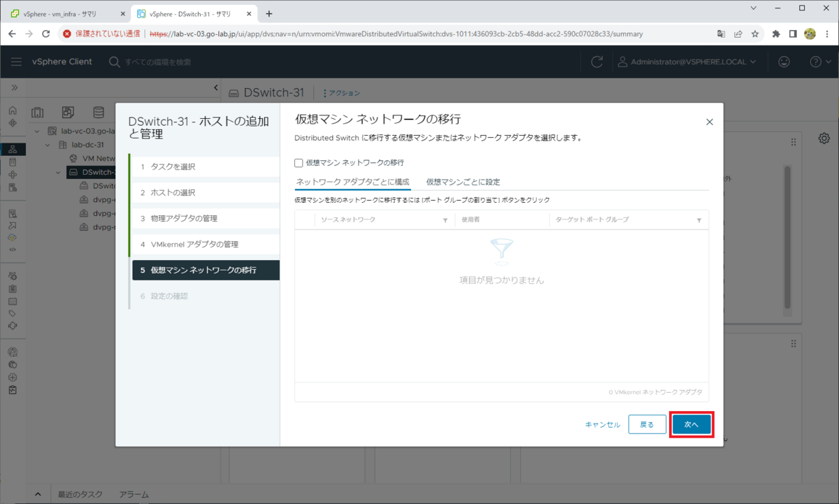Go to wizard step 3 物理アダプタの管理
Image resolution: width=839 pixels, height=504 pixels.
click(204, 219)
